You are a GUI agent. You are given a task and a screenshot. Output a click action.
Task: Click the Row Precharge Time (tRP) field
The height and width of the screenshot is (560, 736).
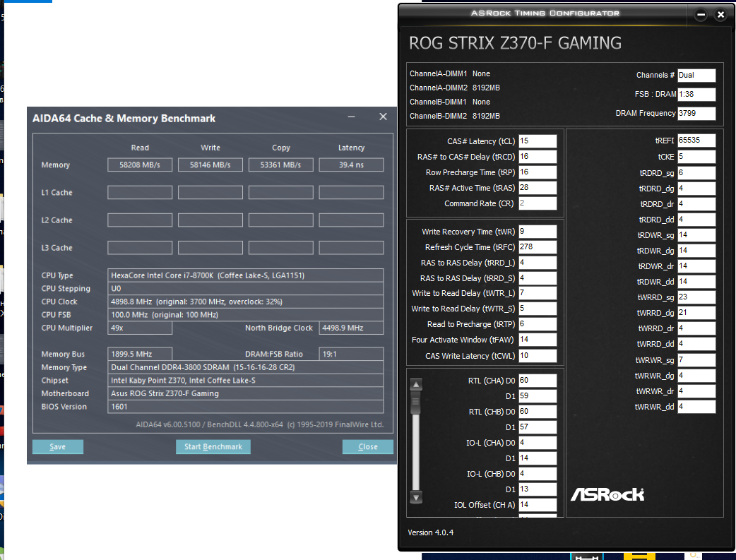tap(538, 172)
